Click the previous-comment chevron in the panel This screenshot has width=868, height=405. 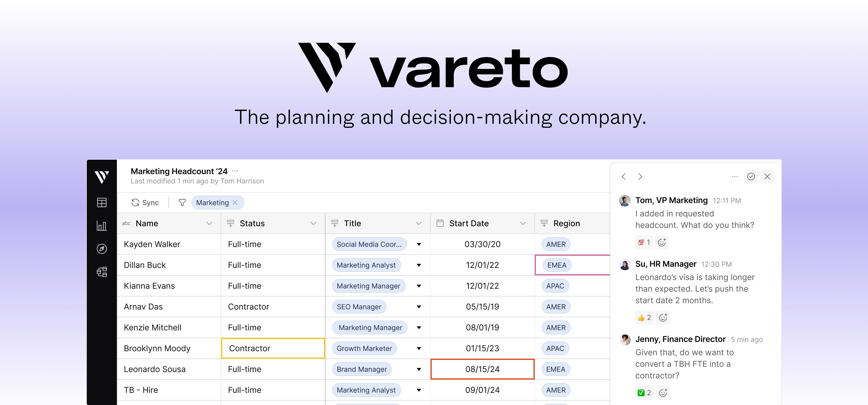click(x=624, y=176)
